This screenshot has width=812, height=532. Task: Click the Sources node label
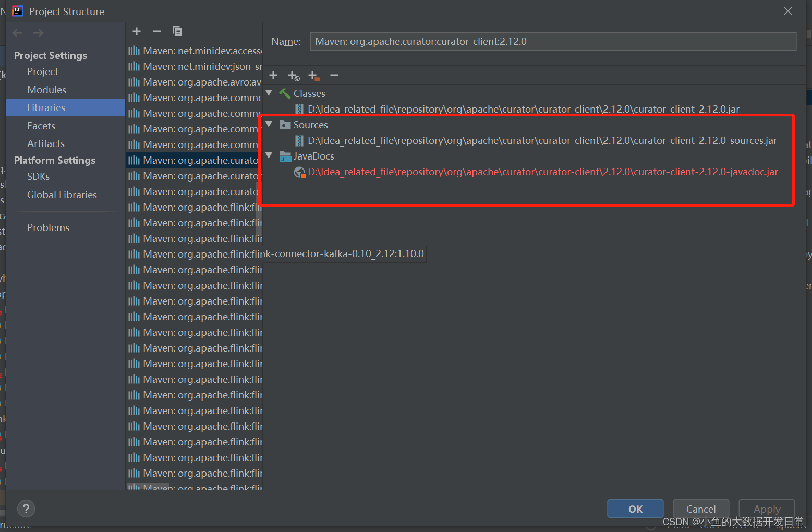[x=311, y=125]
